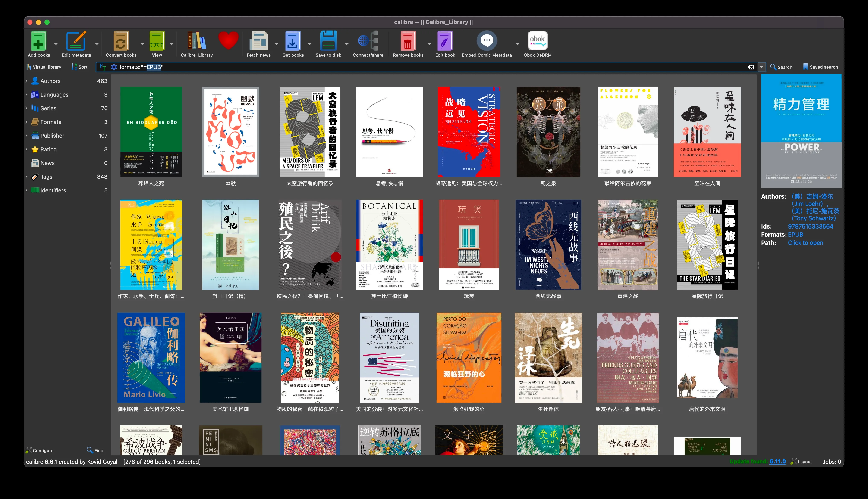Open View dropdown arrow

point(172,44)
